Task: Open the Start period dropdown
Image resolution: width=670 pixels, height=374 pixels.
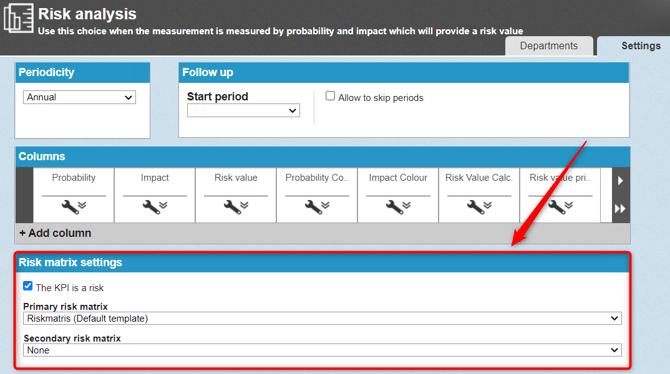Action: [x=243, y=110]
